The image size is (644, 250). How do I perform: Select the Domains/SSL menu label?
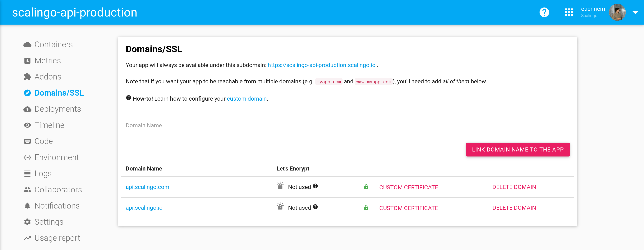[59, 93]
